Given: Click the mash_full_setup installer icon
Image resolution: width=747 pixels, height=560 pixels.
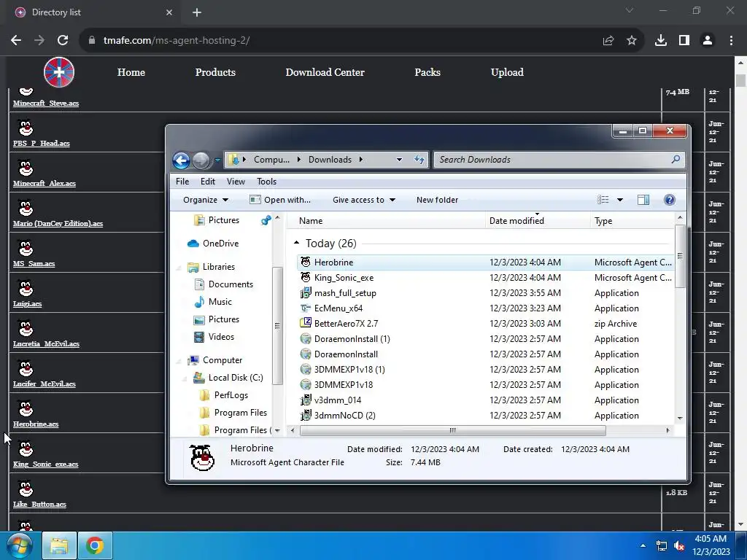Looking at the screenshot, I should 306,293.
